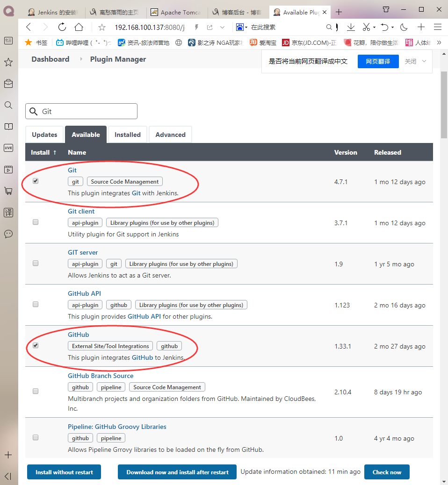Click the 关闭 translation bar link

411,61
